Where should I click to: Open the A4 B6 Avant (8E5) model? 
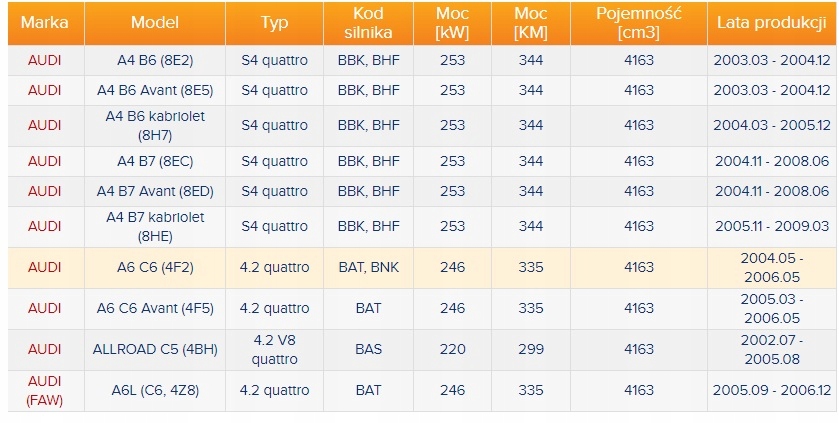click(x=155, y=90)
